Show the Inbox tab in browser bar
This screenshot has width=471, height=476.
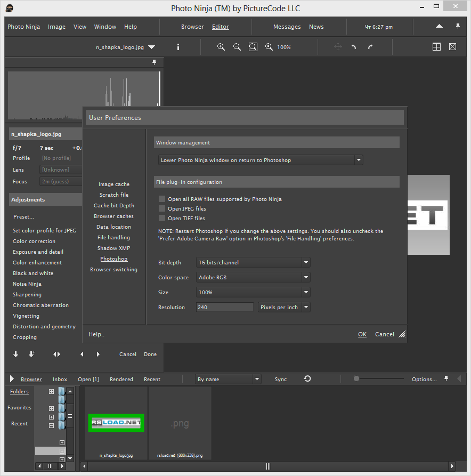coord(60,379)
